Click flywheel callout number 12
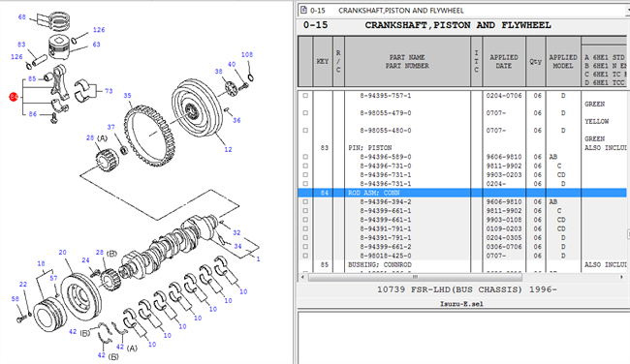This screenshot has width=630, height=364. click(228, 149)
